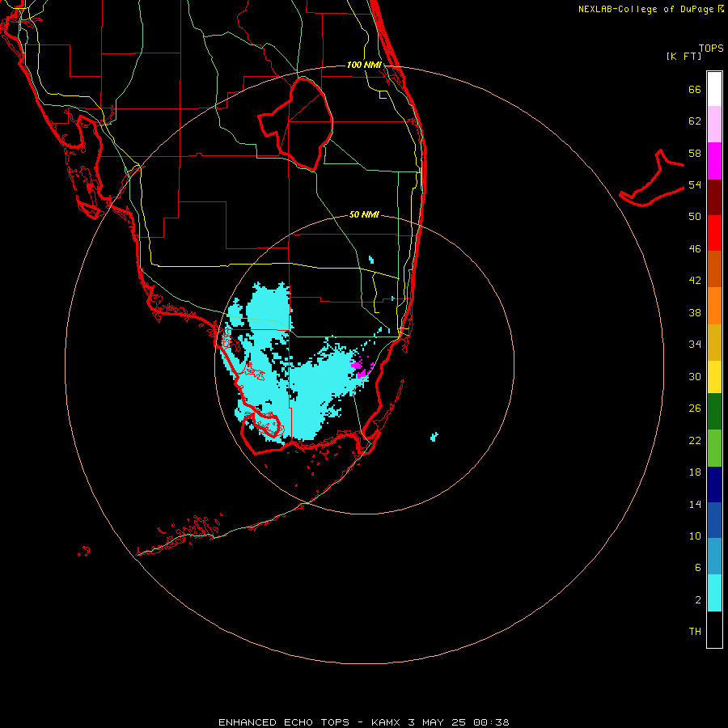
Task: Click the cyan color band near 2
Action: click(714, 593)
